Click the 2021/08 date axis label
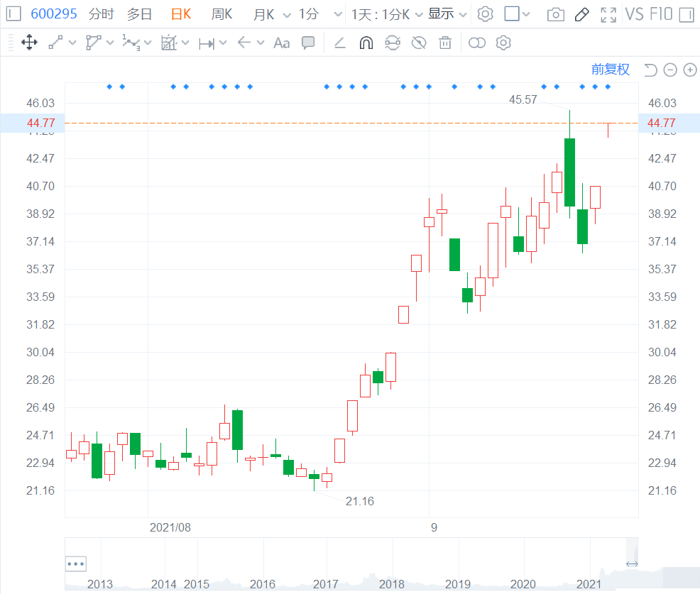 pos(170,527)
